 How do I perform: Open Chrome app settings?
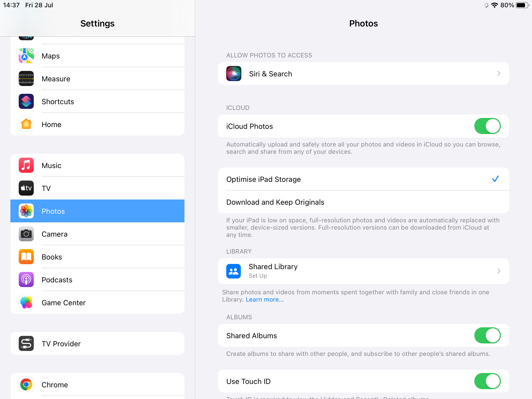coord(97,384)
